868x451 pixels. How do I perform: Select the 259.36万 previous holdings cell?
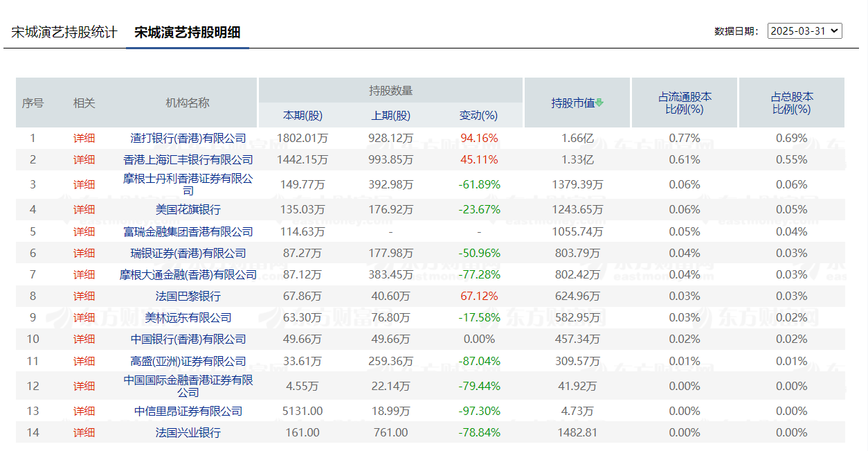click(x=391, y=361)
